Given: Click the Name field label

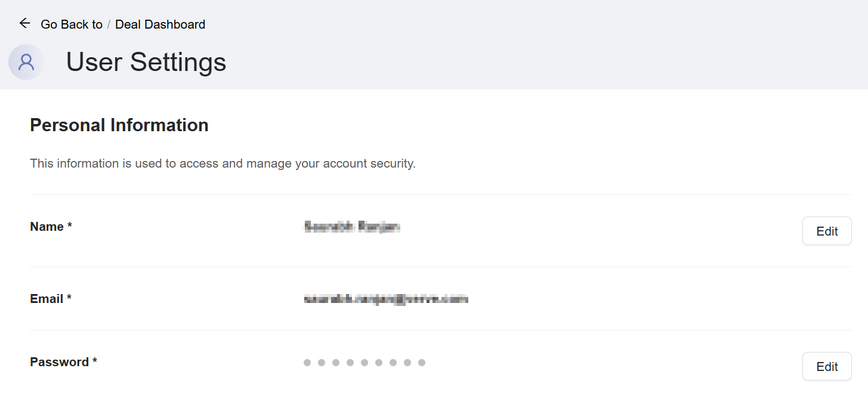Looking at the screenshot, I should point(46,227).
